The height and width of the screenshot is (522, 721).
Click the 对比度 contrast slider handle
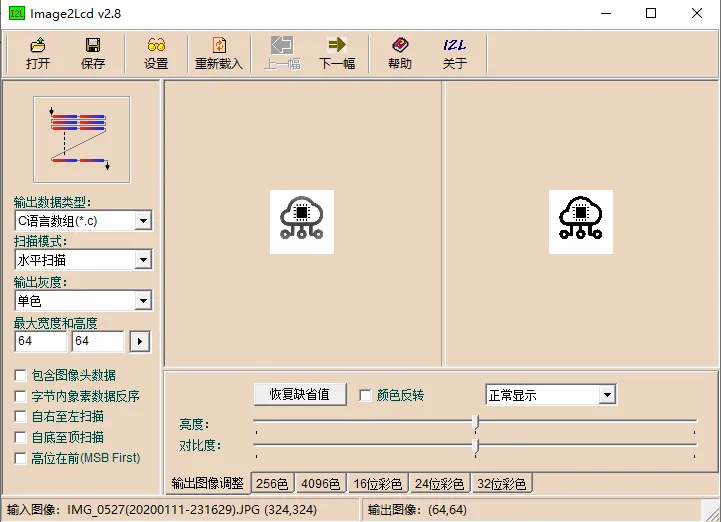(476, 446)
